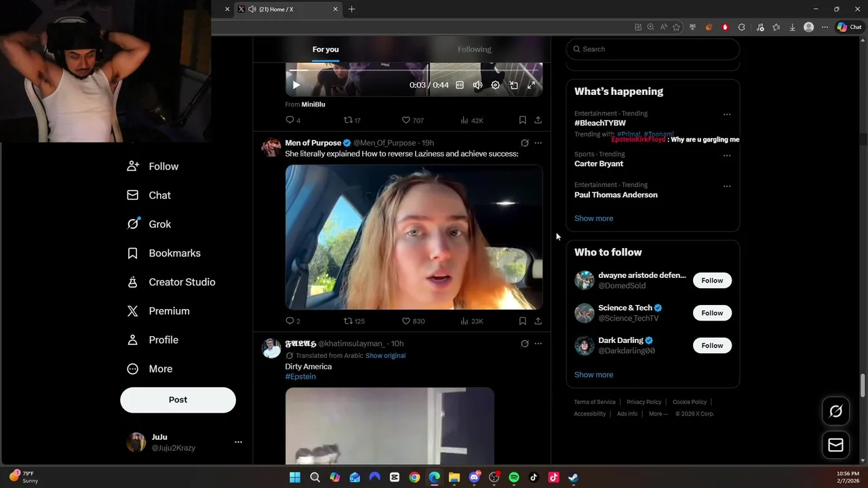Add this page to Edge favorites
Image resolution: width=868 pixels, height=488 pixels.
coord(676,27)
